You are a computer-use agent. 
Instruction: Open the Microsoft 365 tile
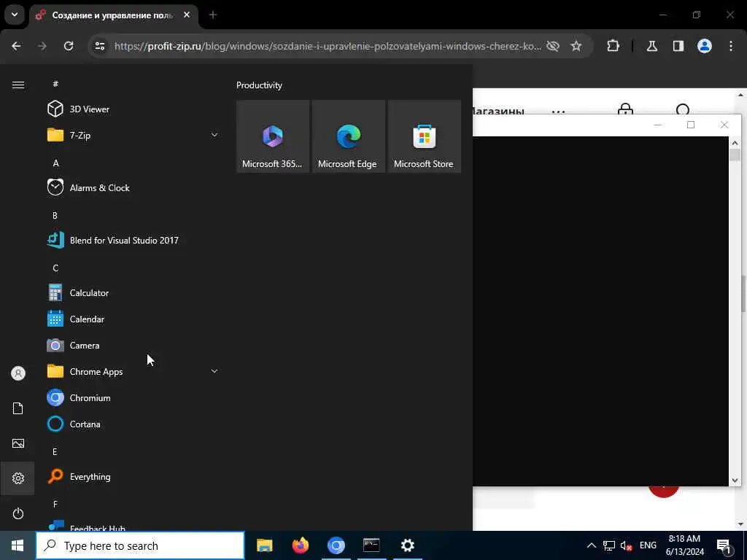point(273,136)
